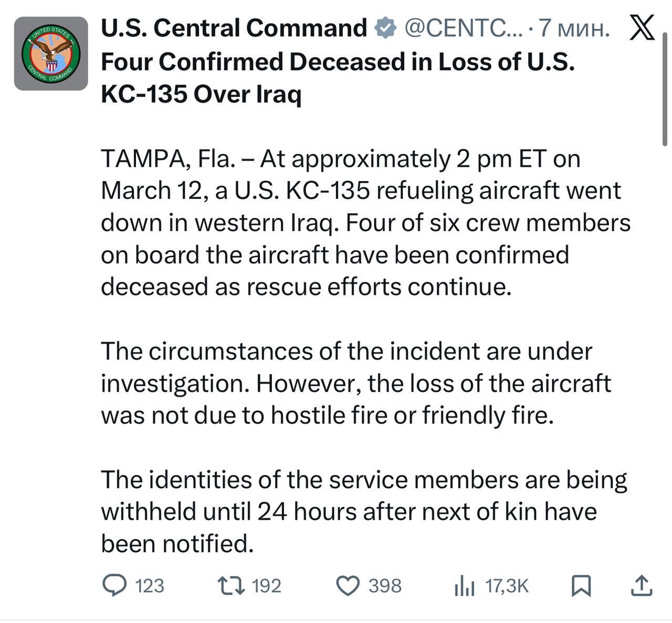Open view analytics bar chart icon

click(464, 586)
